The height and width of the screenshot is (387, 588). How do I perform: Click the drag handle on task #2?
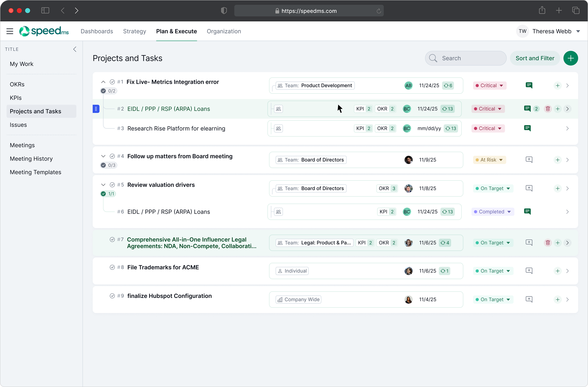pos(96,109)
